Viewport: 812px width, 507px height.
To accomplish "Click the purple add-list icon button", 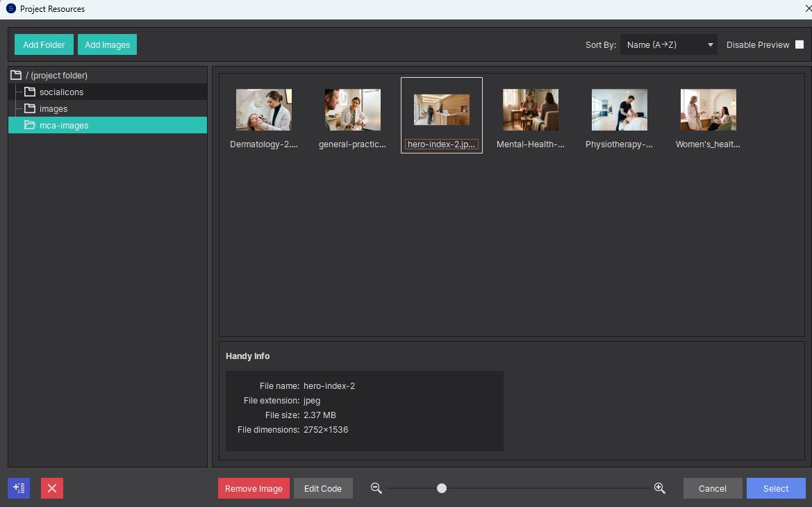I will 19,488.
